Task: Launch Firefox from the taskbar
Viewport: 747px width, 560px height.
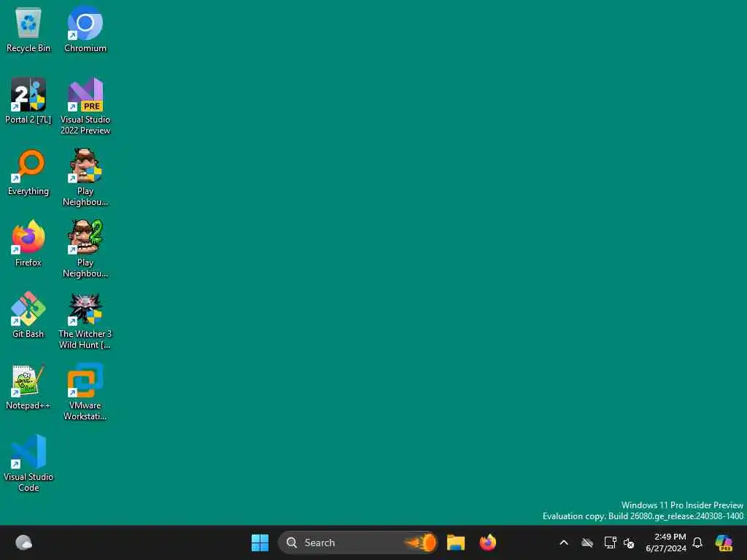Action: pyautogui.click(x=488, y=542)
